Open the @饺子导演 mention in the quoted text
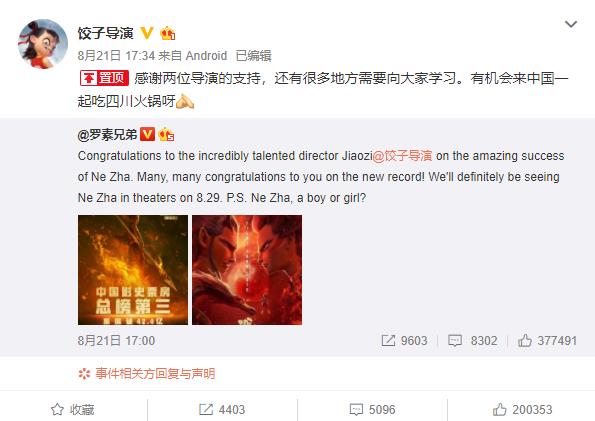This screenshot has width=595, height=421. pyautogui.click(x=402, y=156)
